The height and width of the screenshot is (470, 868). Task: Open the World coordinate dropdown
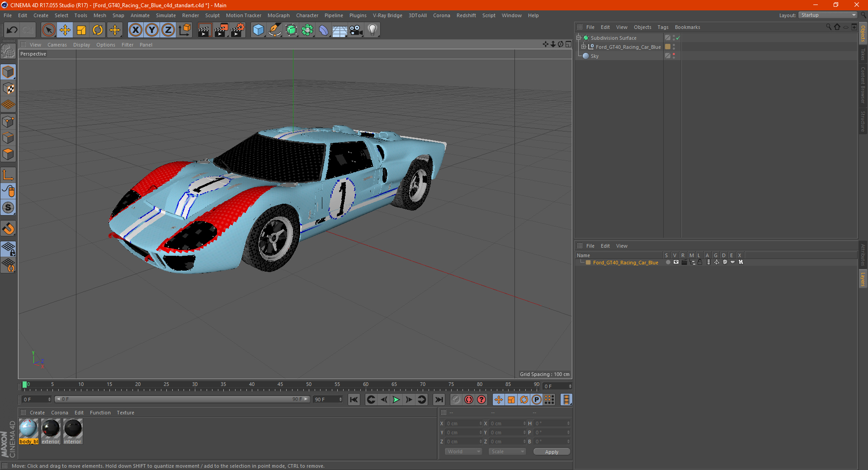463,451
